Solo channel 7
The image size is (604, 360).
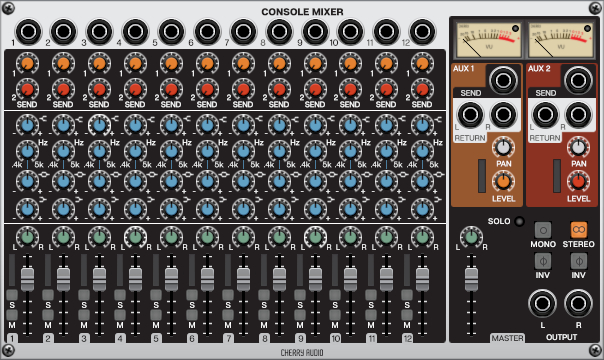tap(228, 295)
